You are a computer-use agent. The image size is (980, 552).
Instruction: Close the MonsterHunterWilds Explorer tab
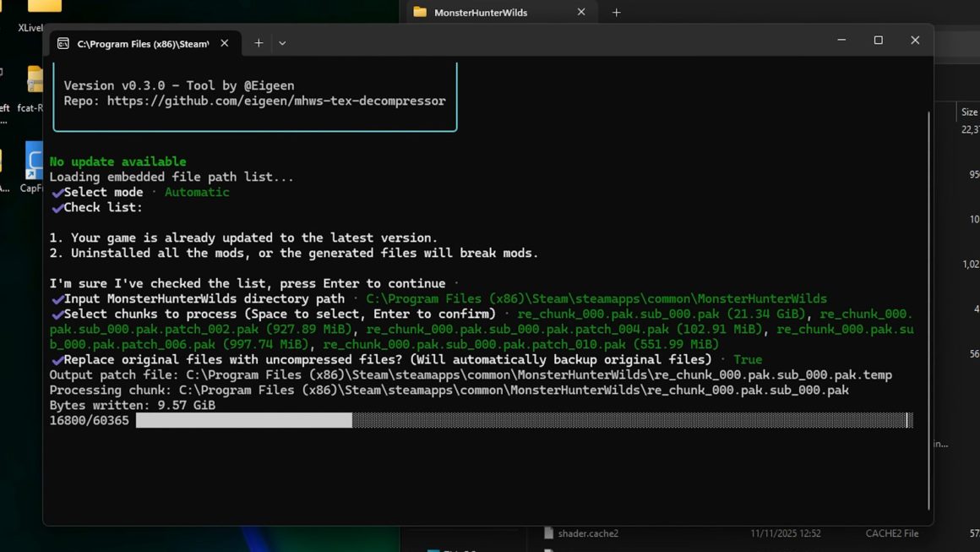(x=581, y=12)
